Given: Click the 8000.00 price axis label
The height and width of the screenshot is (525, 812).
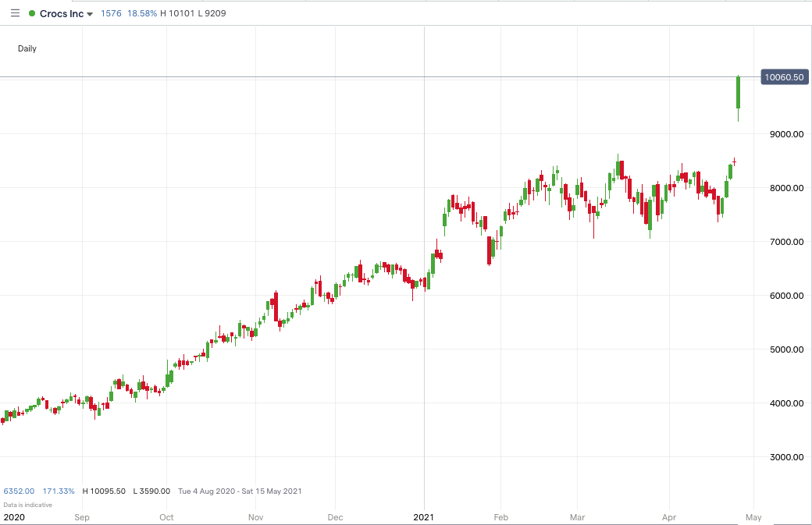Looking at the screenshot, I should point(787,188).
